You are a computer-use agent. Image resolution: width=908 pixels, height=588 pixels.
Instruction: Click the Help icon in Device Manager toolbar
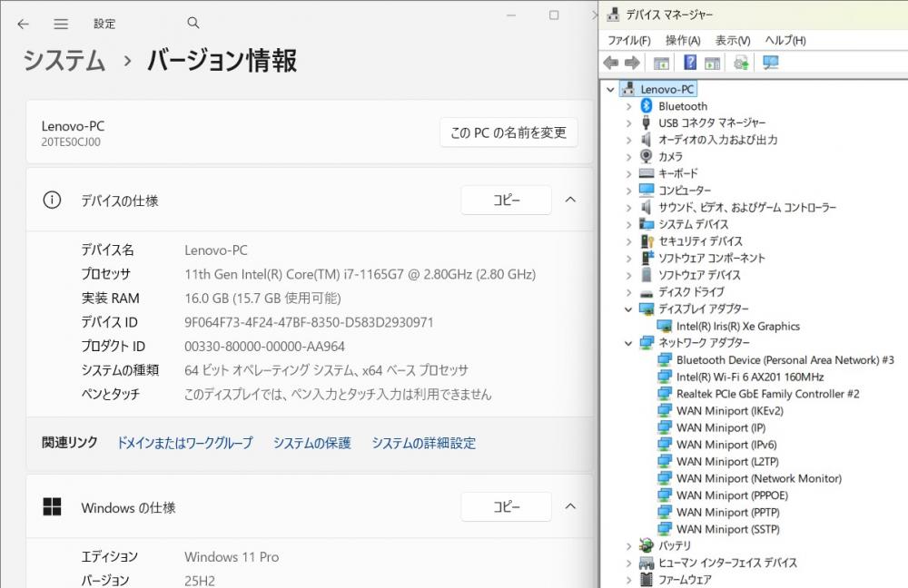[690, 63]
